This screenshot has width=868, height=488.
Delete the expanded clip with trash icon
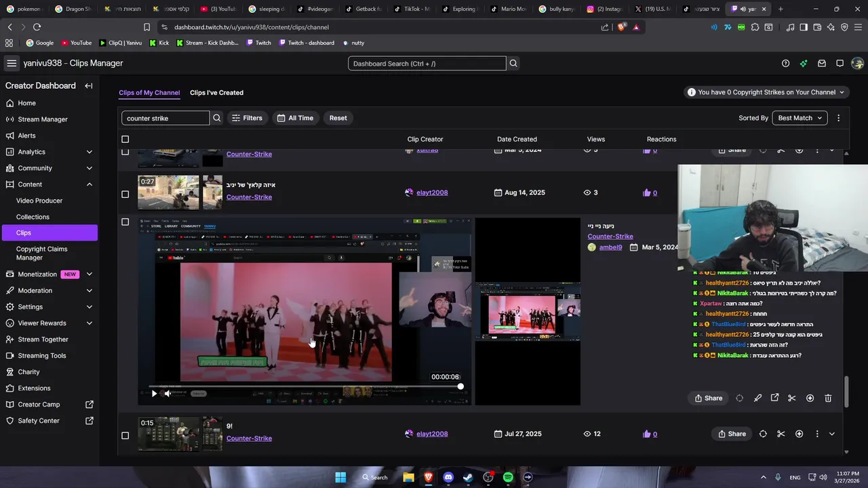[828, 398]
